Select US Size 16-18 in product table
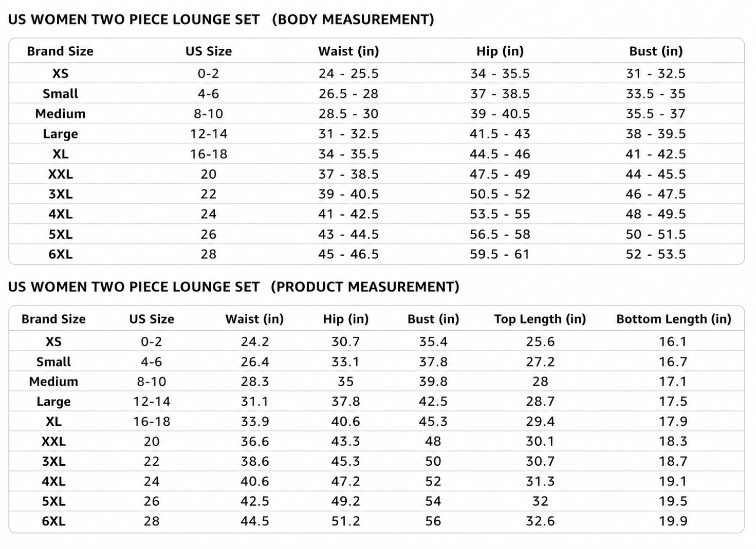756x549 pixels. (152, 422)
